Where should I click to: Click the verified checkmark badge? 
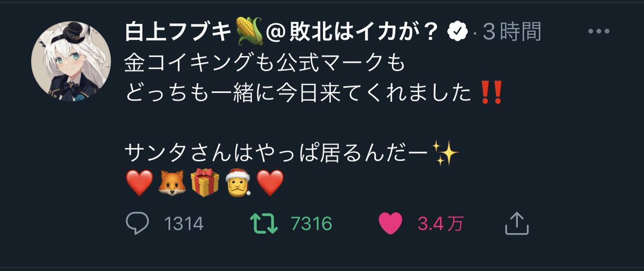(x=458, y=31)
